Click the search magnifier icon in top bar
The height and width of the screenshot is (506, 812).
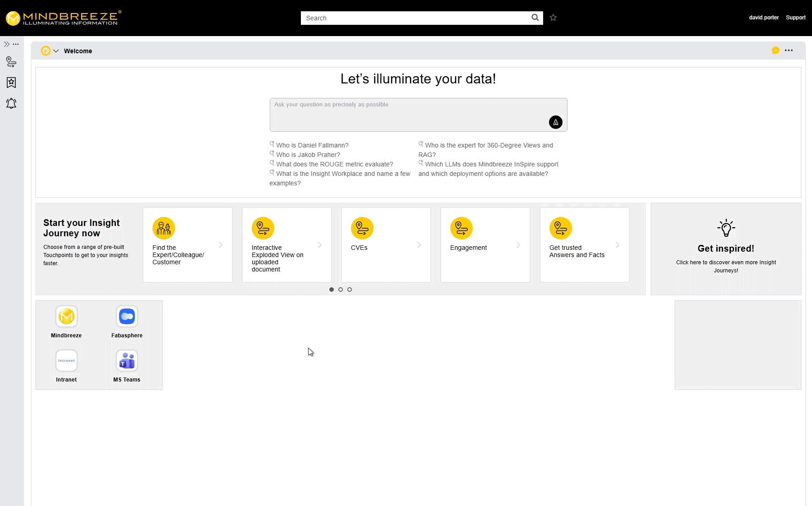pyautogui.click(x=535, y=18)
